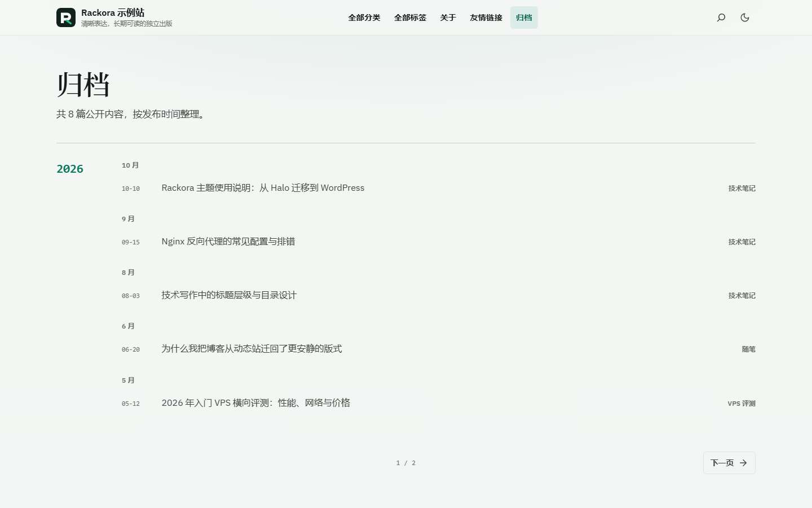Open the 全部标签 menu item

[410, 17]
